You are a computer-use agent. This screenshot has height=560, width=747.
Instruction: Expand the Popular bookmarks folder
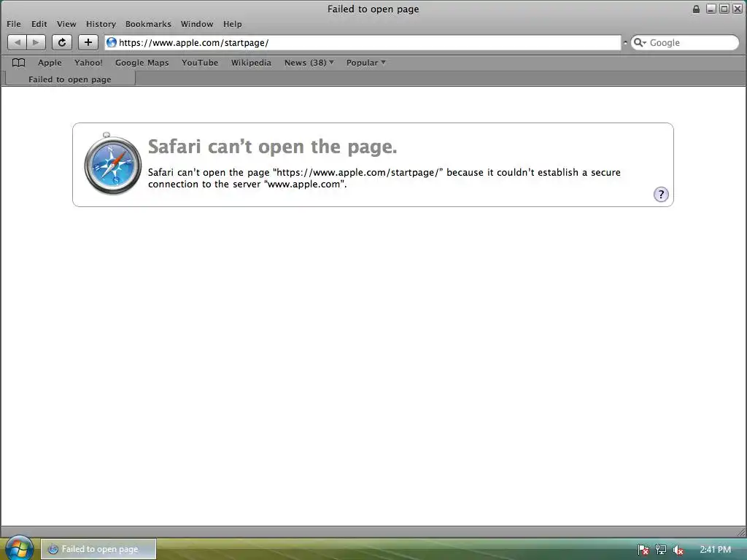click(366, 63)
